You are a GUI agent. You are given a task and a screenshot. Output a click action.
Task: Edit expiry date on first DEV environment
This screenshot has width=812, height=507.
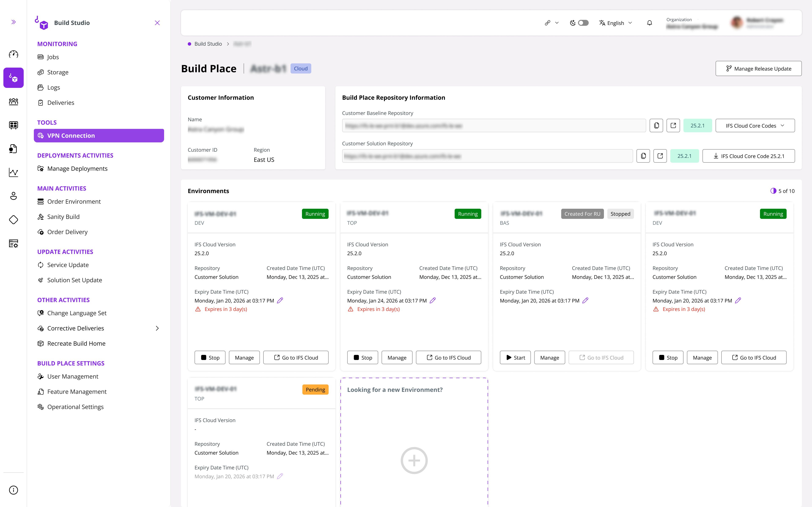pos(280,300)
